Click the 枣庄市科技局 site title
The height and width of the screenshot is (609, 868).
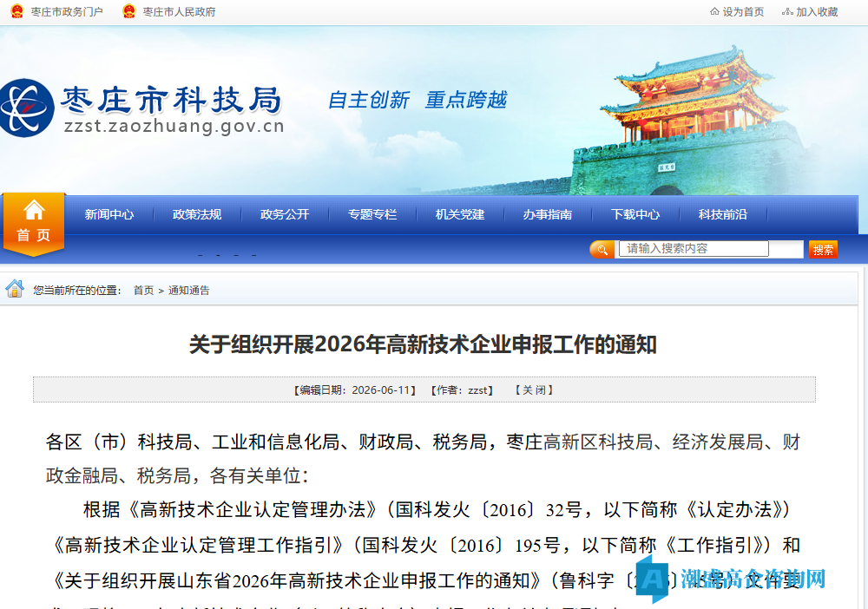pos(171,100)
